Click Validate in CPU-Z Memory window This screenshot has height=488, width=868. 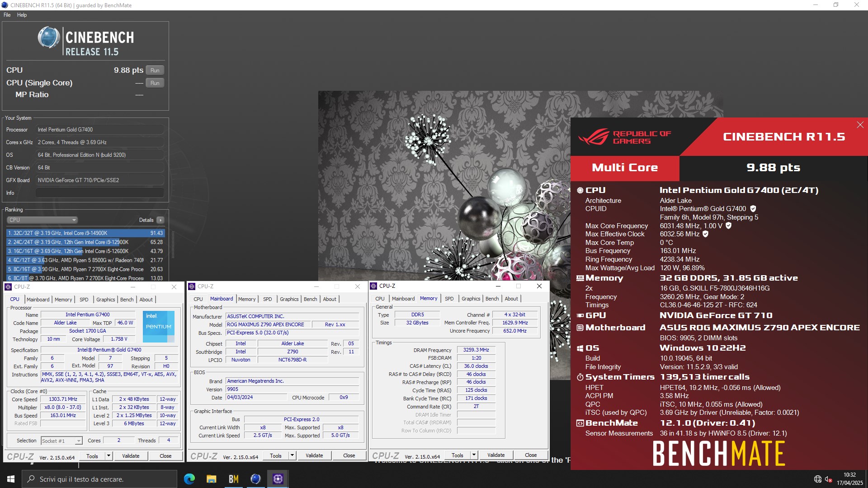tap(496, 455)
